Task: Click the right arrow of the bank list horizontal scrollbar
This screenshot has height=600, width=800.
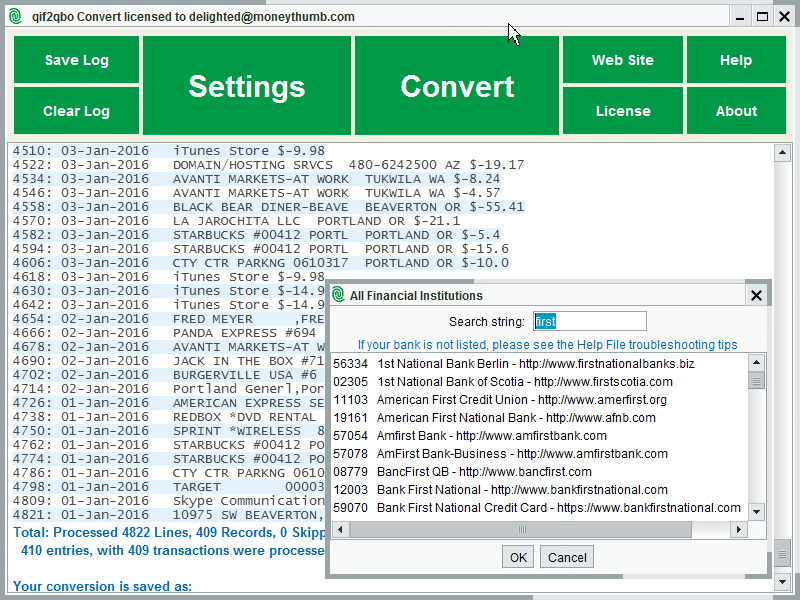Action: 738,529
